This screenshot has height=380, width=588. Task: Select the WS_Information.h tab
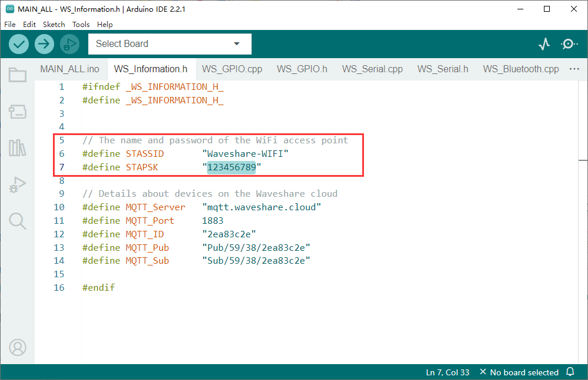click(151, 69)
